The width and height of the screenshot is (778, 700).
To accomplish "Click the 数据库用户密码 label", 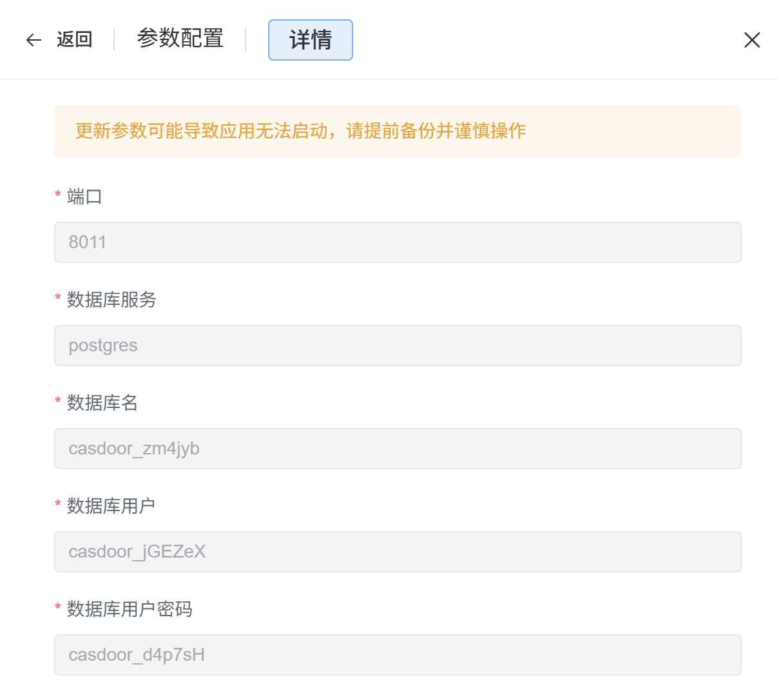I will tap(130, 609).
